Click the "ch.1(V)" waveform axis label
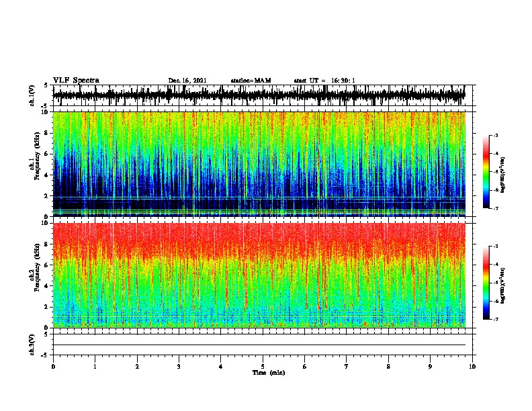This screenshot has width=532, height=411. 32,95
